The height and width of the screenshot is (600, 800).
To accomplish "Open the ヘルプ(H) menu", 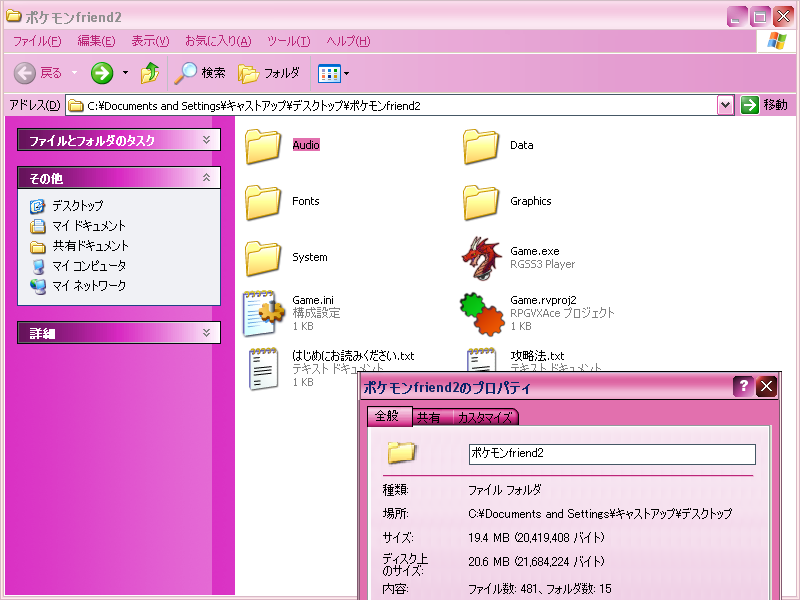I will coord(348,41).
